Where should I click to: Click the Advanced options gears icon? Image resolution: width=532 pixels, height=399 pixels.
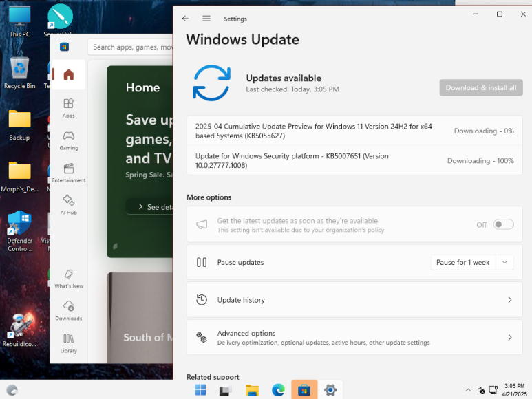202,337
